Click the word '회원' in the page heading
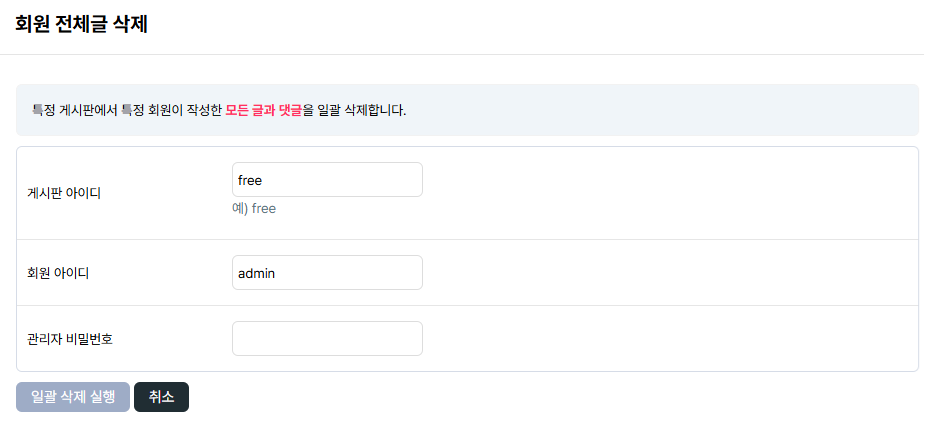This screenshot has height=424, width=935. [32, 25]
